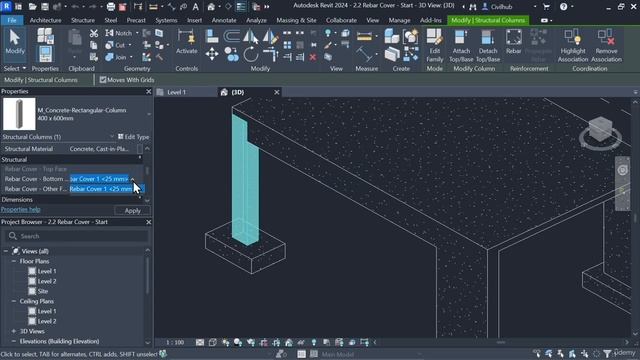Click the Visual Style icon in view control bar

[x=213, y=342]
